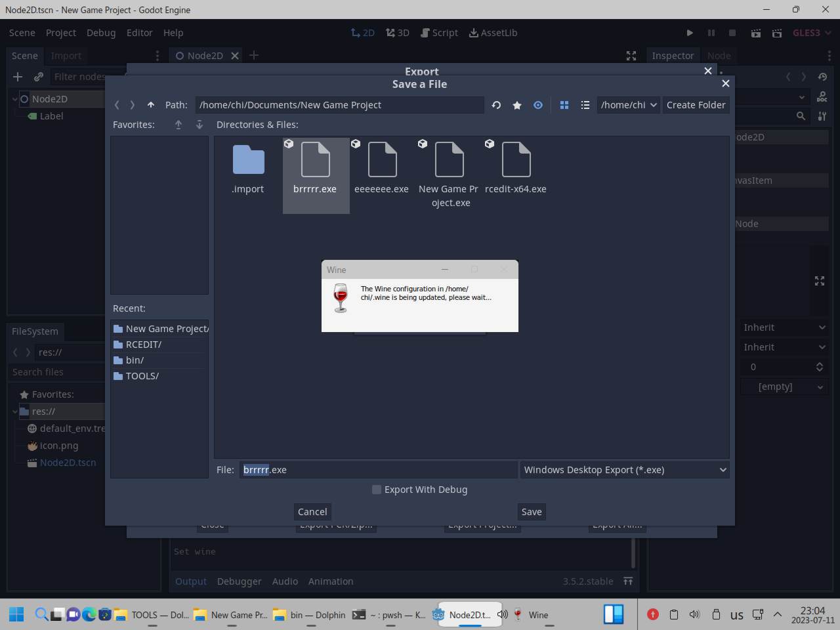Select the Label node in scene tree
The height and width of the screenshot is (630, 840).
pos(51,116)
